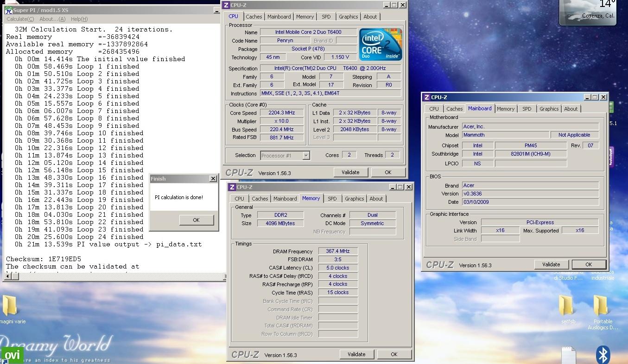
Task: Click the Code Name value 'Penryn'
Action: (285, 41)
